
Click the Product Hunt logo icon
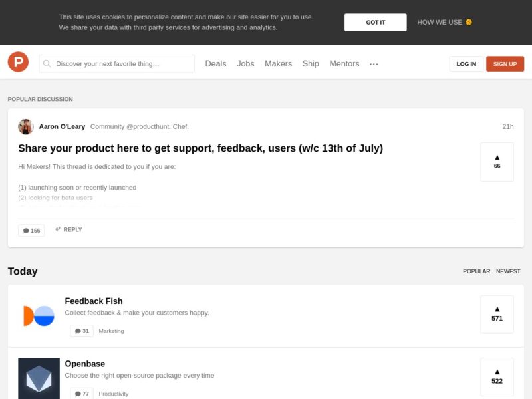click(18, 62)
